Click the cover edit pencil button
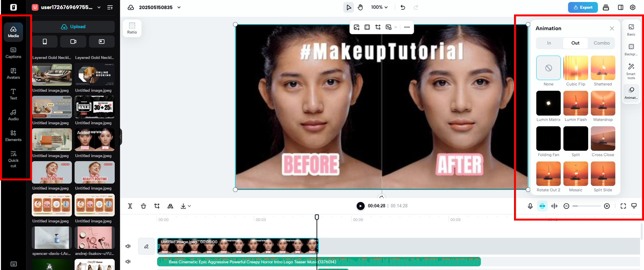This screenshot has height=270, width=644. pyautogui.click(x=146, y=247)
